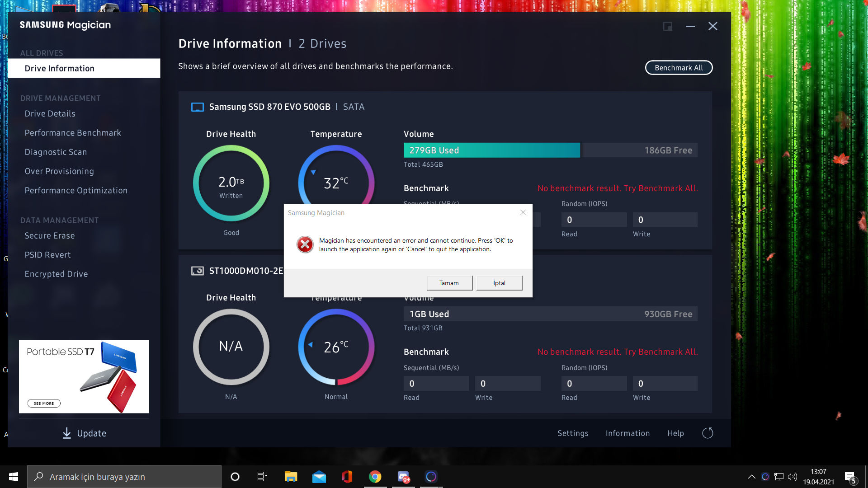Click the red error icon in the dialog
Screen dimensions: 868x488
click(305, 244)
